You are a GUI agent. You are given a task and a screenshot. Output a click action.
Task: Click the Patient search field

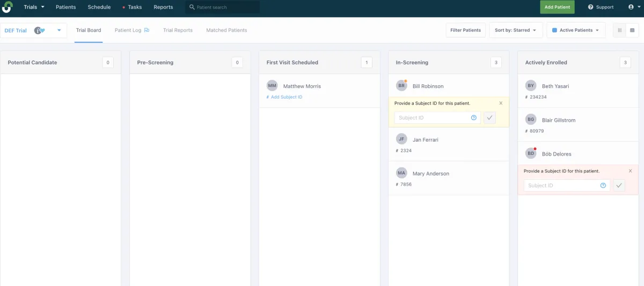(226, 7)
